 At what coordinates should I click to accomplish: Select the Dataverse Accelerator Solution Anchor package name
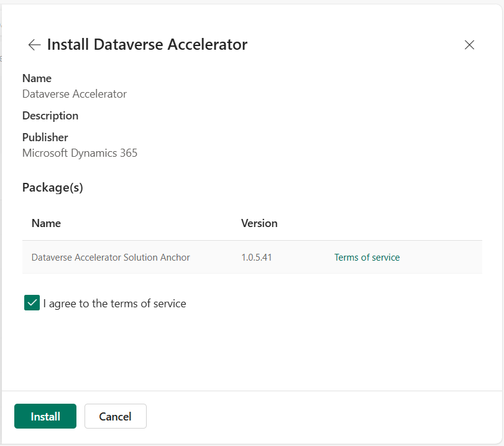111,257
